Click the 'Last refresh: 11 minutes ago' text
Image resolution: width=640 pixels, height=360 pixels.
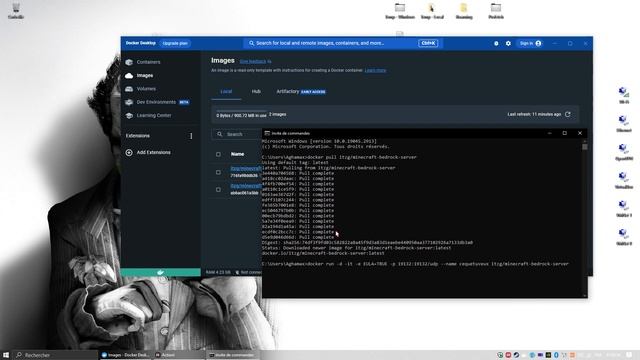pos(534,114)
